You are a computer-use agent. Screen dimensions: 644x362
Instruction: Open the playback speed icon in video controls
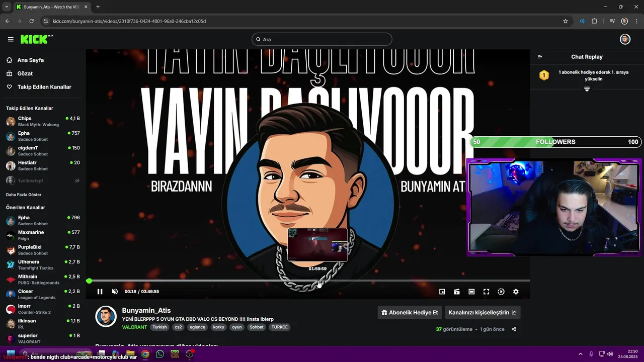pyautogui.click(x=501, y=292)
